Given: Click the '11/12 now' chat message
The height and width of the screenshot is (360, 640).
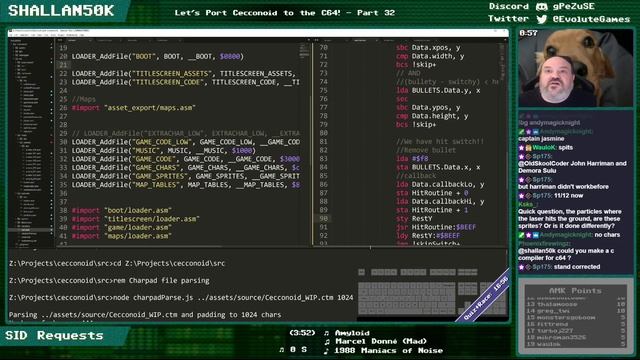Looking at the screenshot, I should coord(551,196).
